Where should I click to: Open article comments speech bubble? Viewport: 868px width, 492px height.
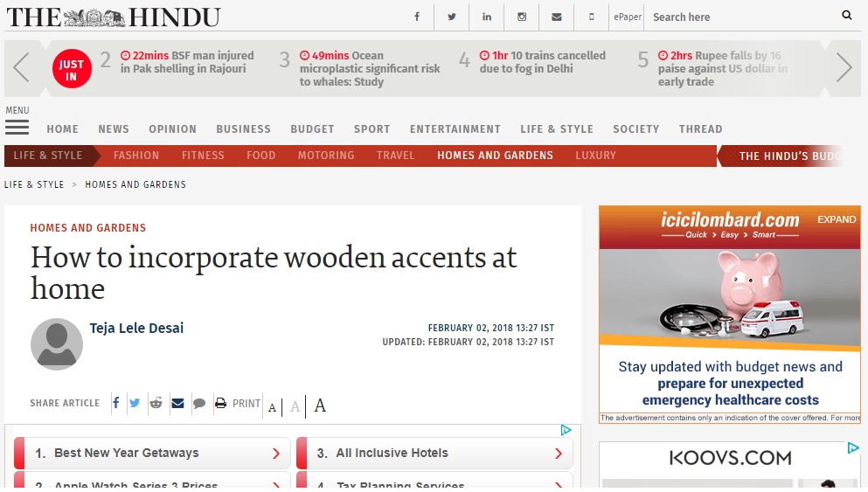coord(199,404)
